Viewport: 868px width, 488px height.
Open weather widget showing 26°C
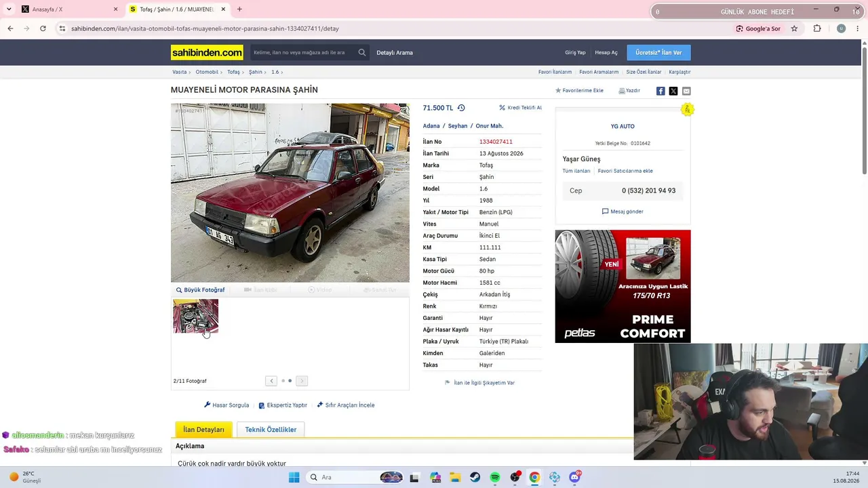click(x=26, y=477)
